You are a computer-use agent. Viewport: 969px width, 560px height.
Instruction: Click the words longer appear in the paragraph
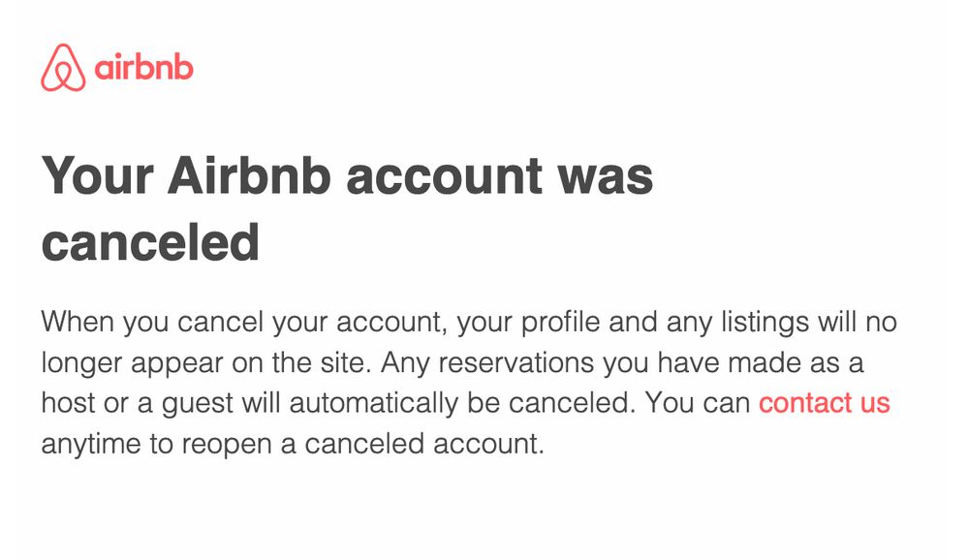click(x=132, y=362)
